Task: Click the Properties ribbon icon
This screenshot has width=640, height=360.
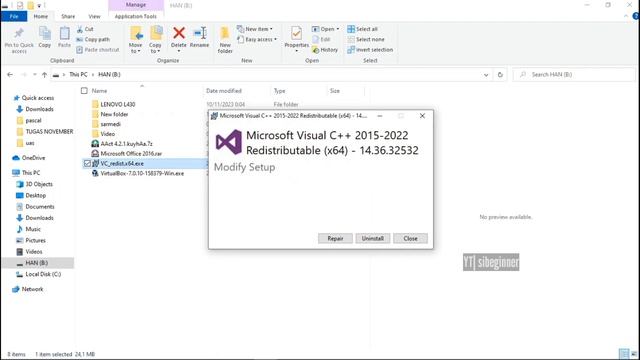Action: coord(296,33)
